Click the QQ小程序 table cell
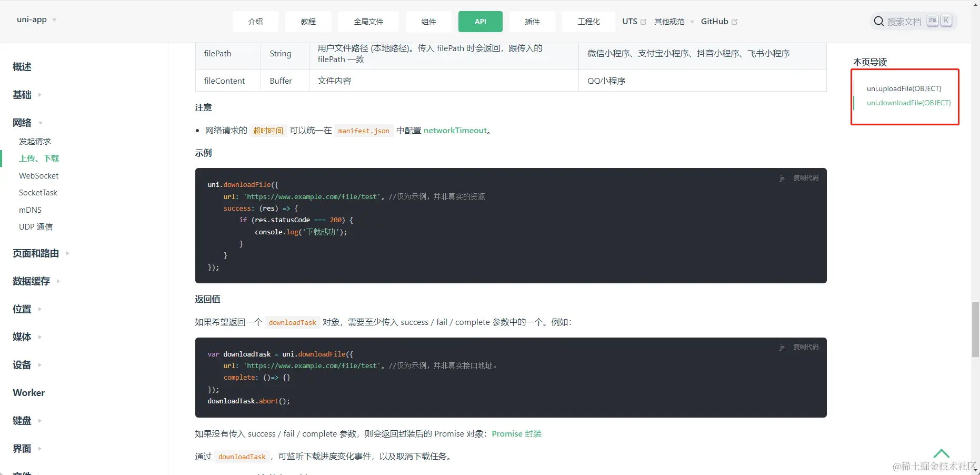This screenshot has width=980, height=475. pos(703,81)
